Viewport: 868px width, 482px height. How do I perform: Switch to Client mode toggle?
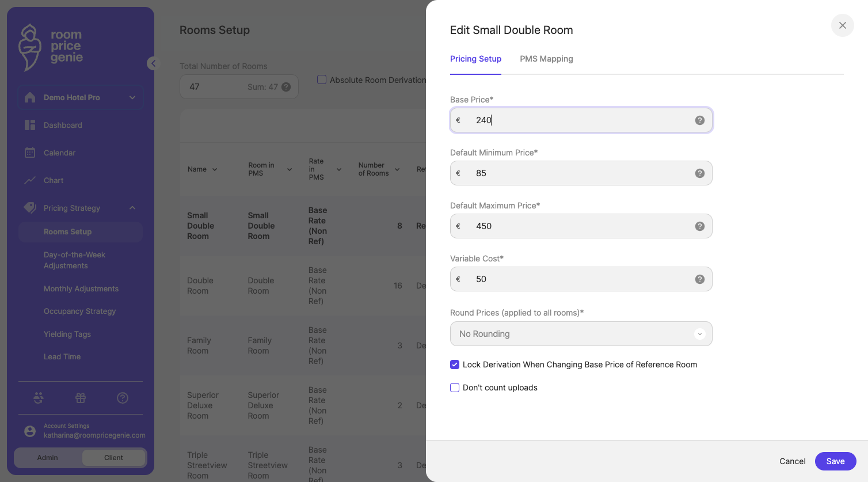click(113, 458)
